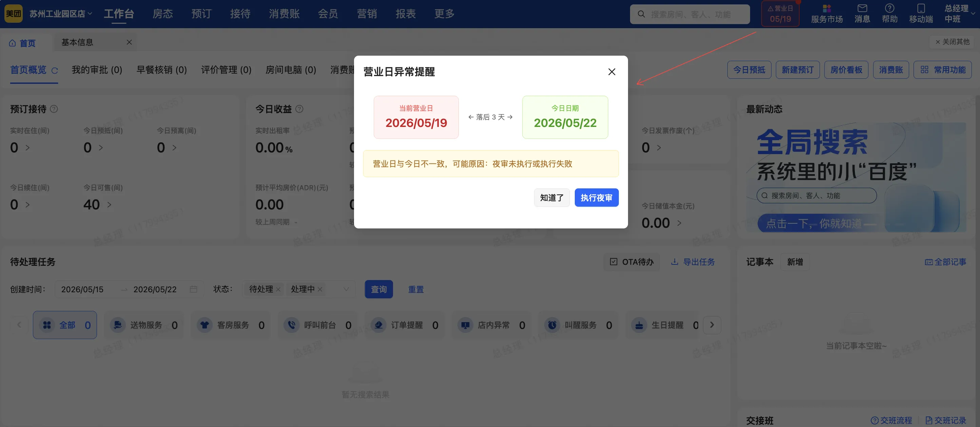
Task: Open the 帮助 question mark icon
Action: click(x=889, y=8)
